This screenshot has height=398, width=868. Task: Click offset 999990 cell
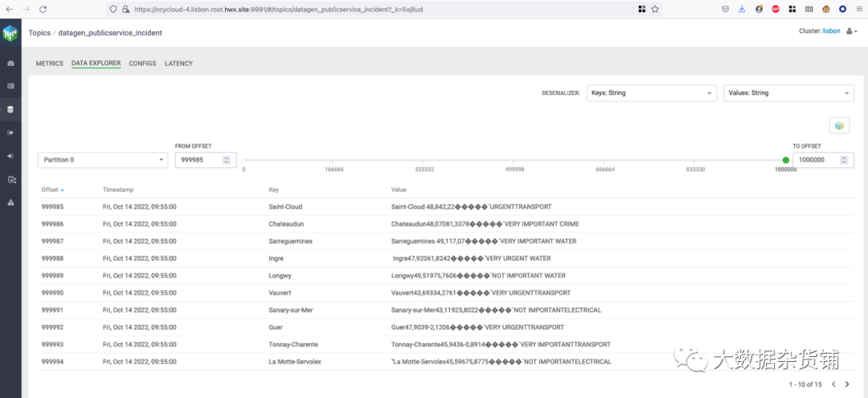[x=52, y=293]
